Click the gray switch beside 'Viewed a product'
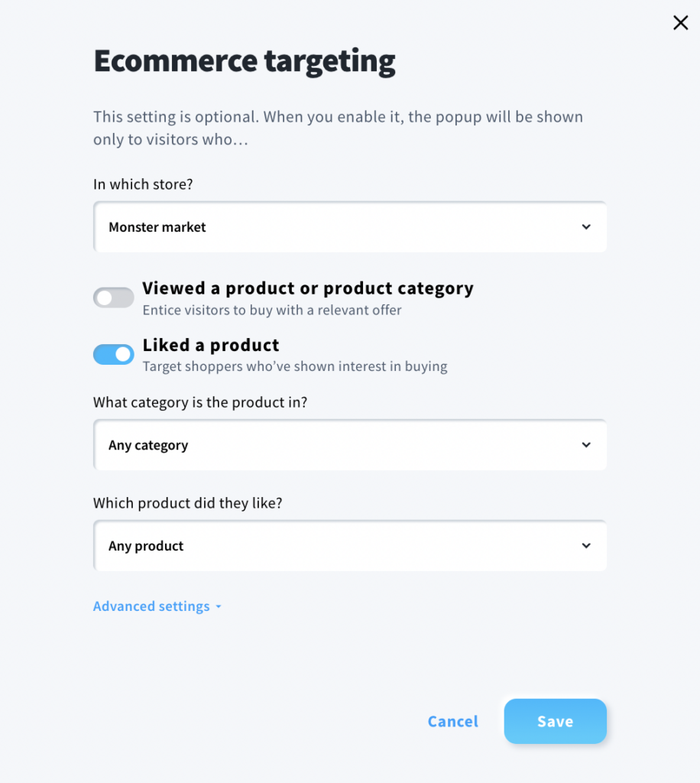Image resolution: width=700 pixels, height=783 pixels. [x=113, y=297]
